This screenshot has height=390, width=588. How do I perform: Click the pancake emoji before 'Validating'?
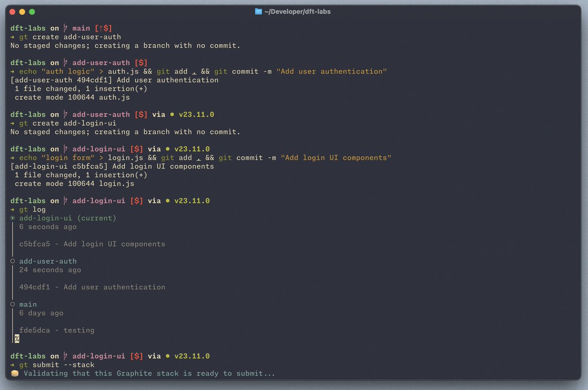click(15, 374)
